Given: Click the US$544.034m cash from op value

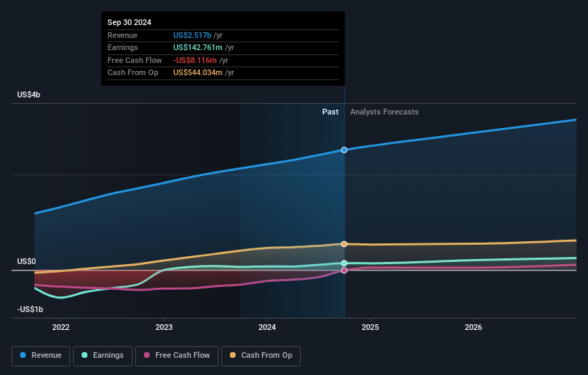Looking at the screenshot, I should (x=198, y=73).
